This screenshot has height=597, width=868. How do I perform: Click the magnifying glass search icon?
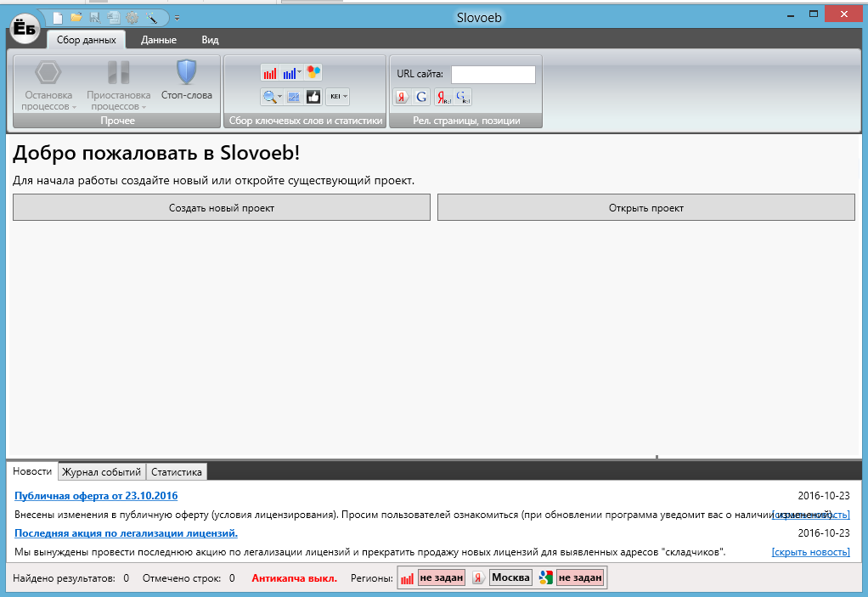pyautogui.click(x=269, y=97)
